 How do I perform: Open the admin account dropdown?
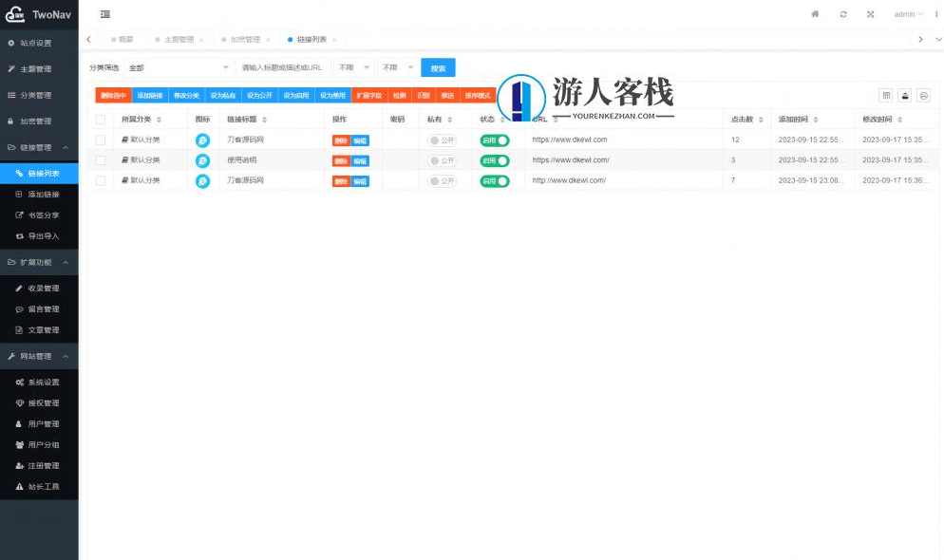[905, 14]
